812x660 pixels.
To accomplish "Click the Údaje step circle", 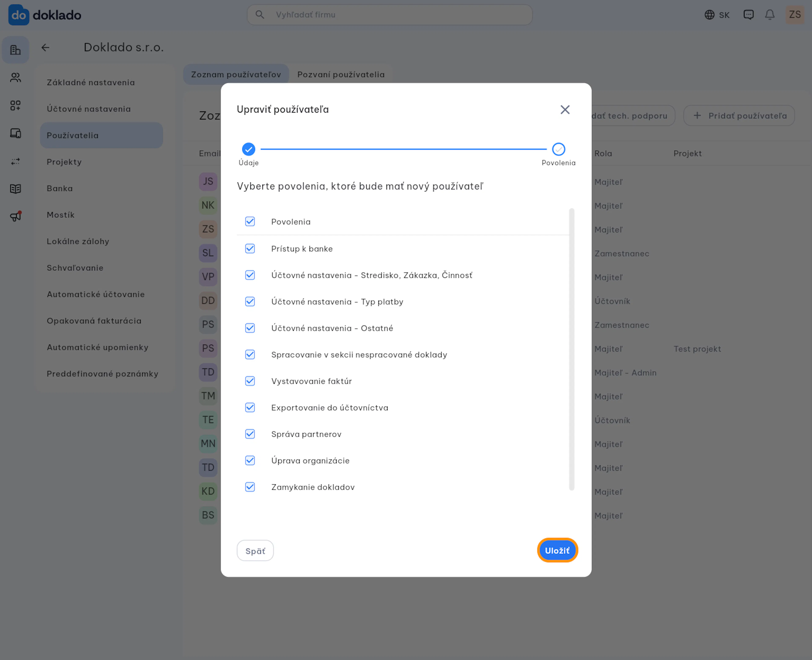I will (248, 149).
